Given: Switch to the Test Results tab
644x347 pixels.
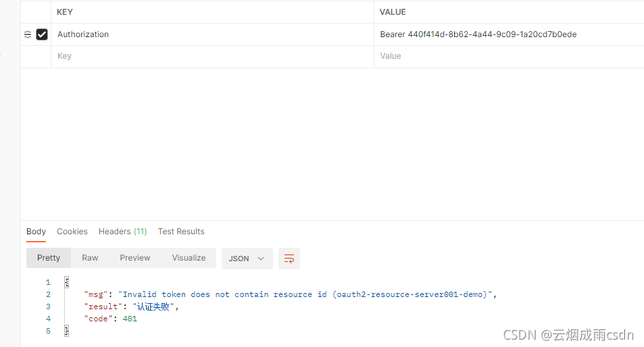Looking at the screenshot, I should pyautogui.click(x=181, y=232).
